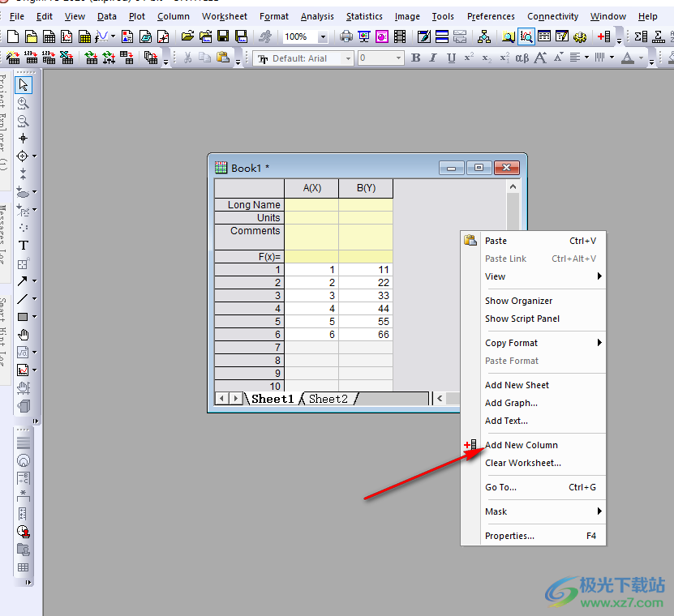
Task: Expand the text alignment dropdown arrow
Action: click(x=586, y=58)
